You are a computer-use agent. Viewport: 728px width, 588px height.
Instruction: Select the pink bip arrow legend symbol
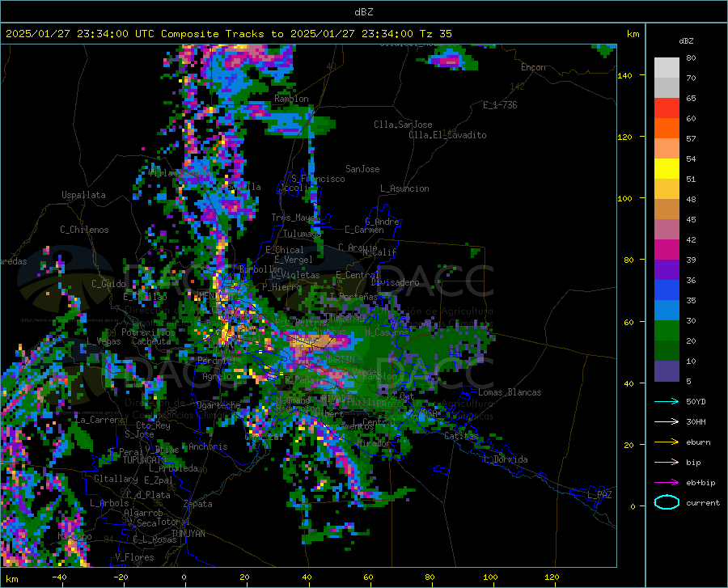point(667,462)
